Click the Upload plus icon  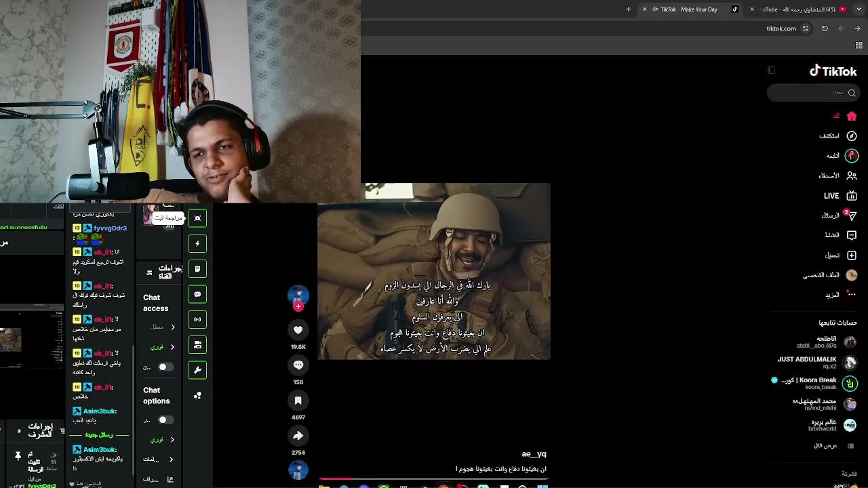pos(852,255)
